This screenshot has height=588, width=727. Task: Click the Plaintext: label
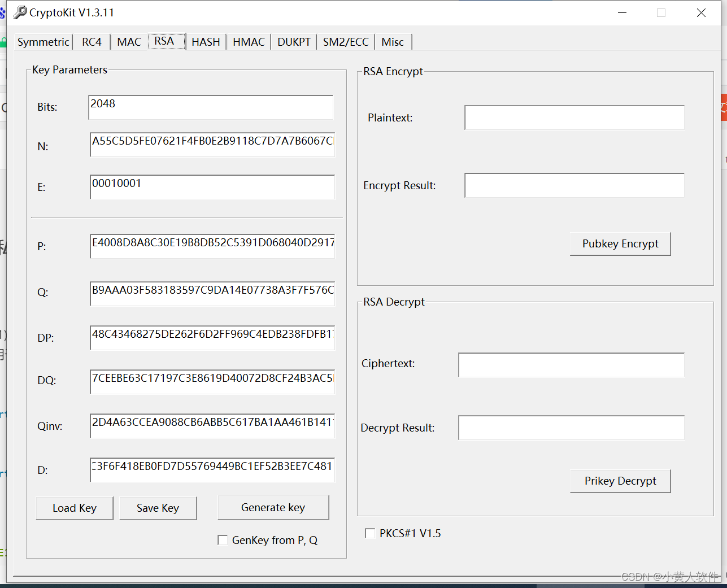pos(390,117)
